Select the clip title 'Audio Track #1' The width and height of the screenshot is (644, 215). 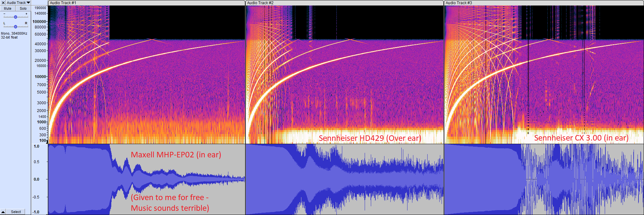coord(63,3)
